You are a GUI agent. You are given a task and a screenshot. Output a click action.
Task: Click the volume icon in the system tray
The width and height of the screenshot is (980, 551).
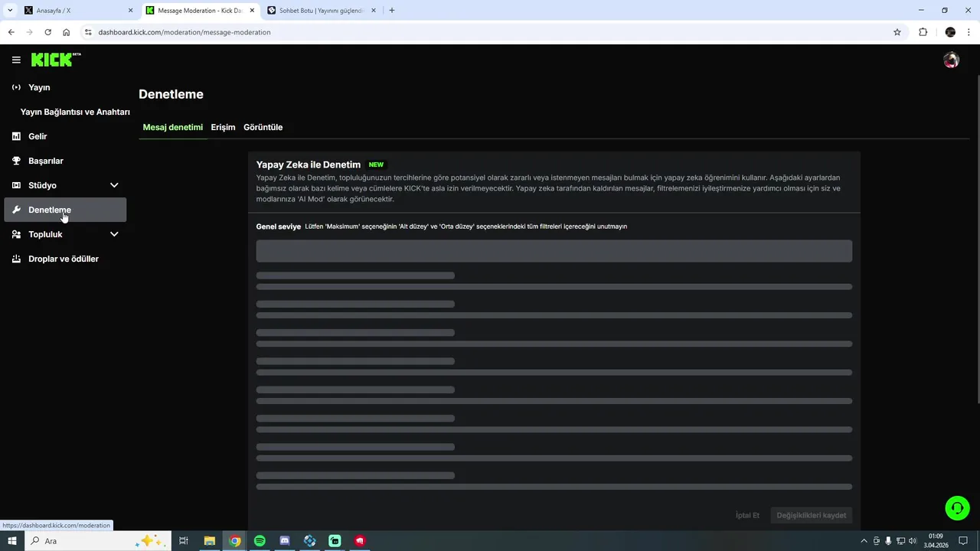(x=912, y=541)
